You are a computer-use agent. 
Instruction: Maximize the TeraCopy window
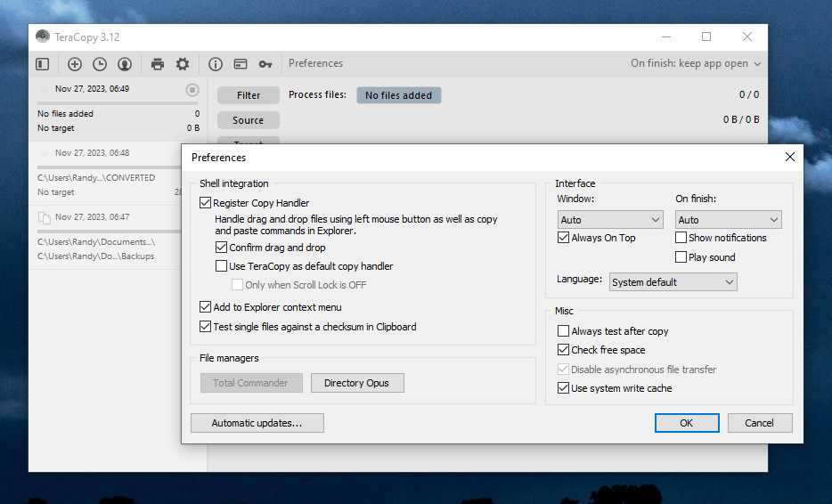click(x=706, y=37)
